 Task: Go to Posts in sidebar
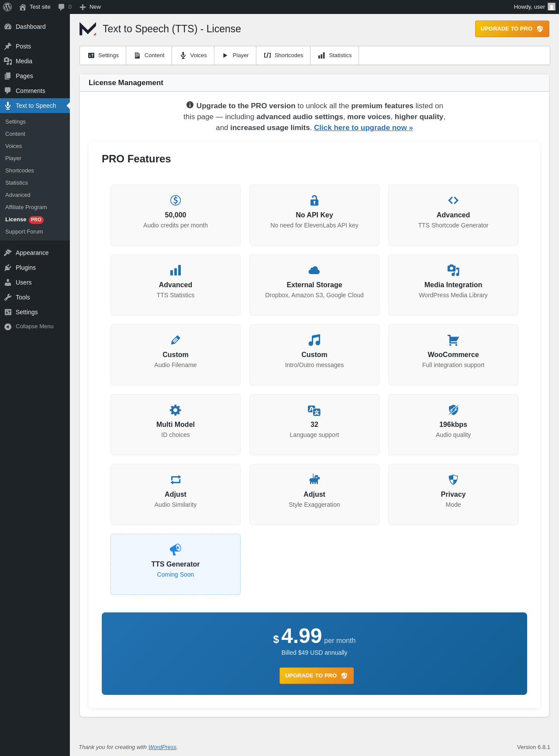(35, 46)
